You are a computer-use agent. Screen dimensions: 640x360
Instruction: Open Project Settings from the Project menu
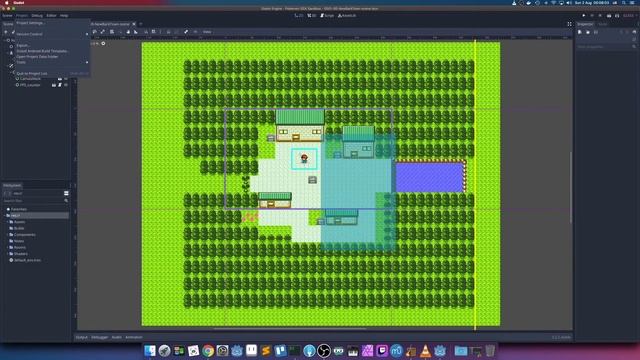tap(30, 23)
